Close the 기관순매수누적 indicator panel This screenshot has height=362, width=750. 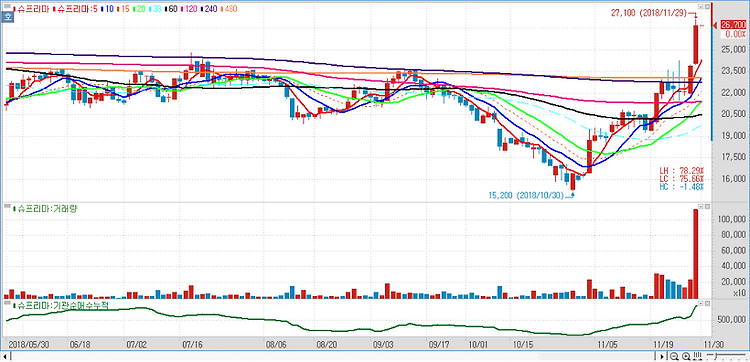coord(706,303)
